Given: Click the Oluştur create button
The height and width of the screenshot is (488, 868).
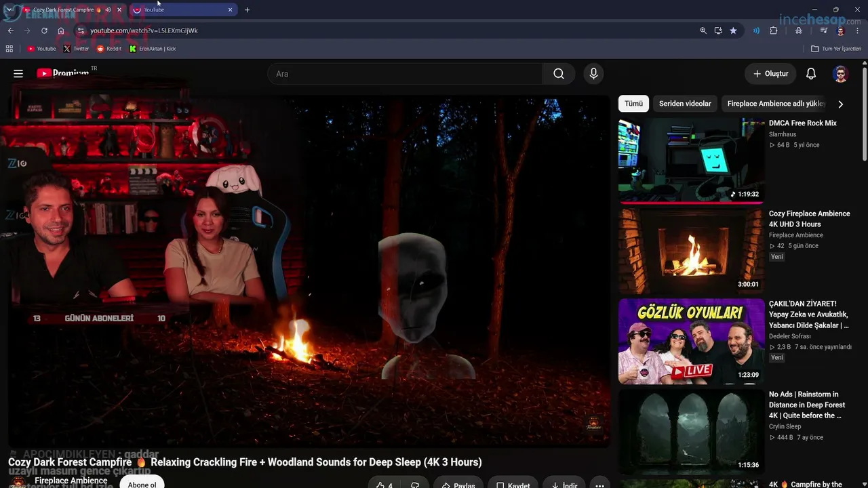Looking at the screenshot, I should 770,74.
